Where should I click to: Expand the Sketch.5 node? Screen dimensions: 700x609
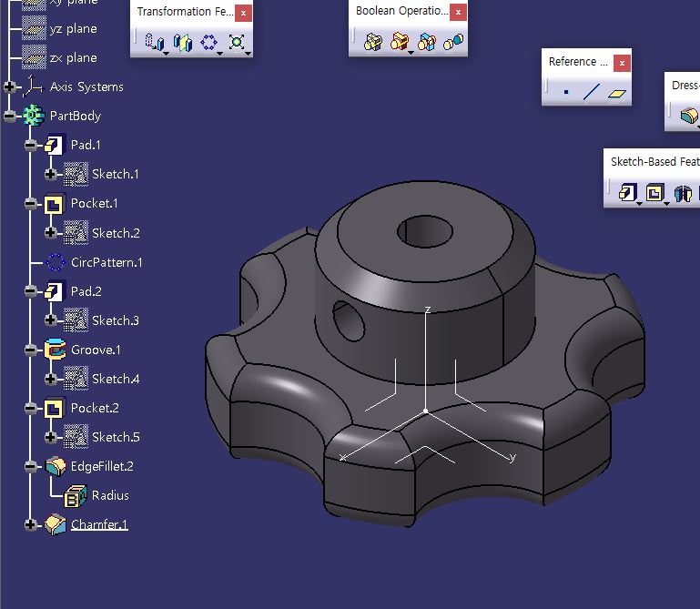[50, 437]
